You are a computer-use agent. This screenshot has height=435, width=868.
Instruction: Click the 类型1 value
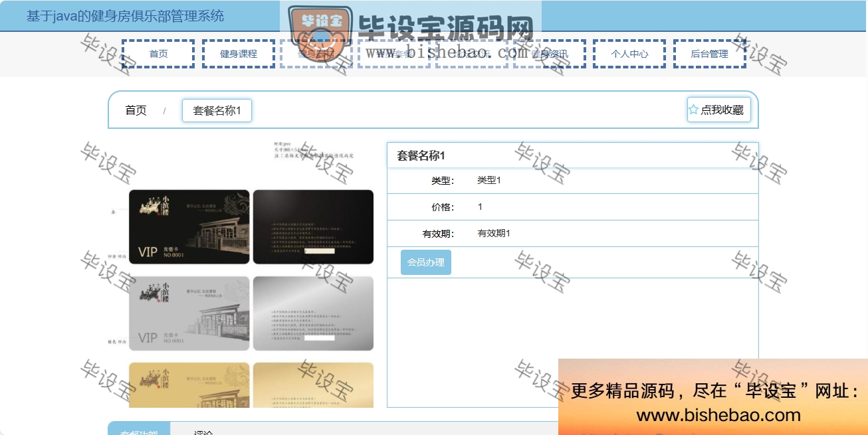click(x=489, y=181)
